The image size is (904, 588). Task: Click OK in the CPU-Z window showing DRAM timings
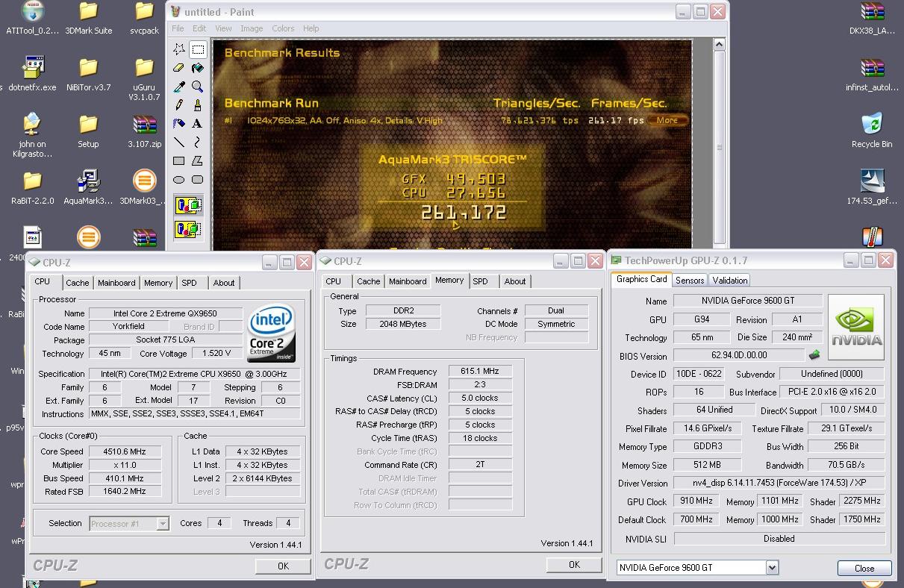click(x=574, y=564)
